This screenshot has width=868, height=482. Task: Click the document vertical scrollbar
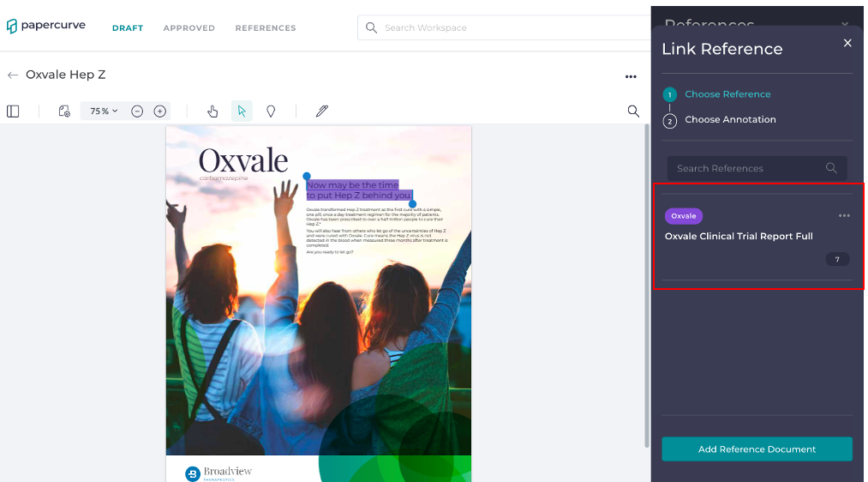(647, 286)
